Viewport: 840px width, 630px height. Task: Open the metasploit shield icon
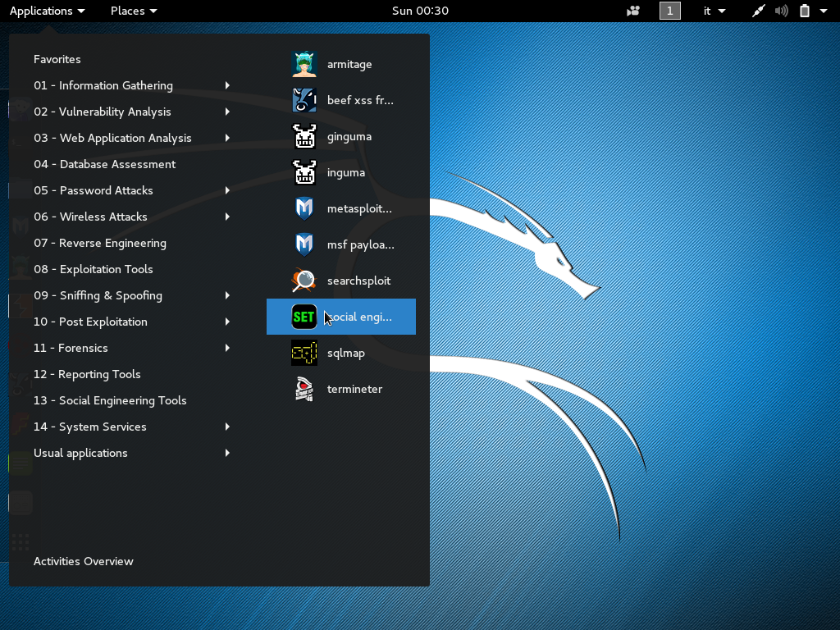pos(304,208)
